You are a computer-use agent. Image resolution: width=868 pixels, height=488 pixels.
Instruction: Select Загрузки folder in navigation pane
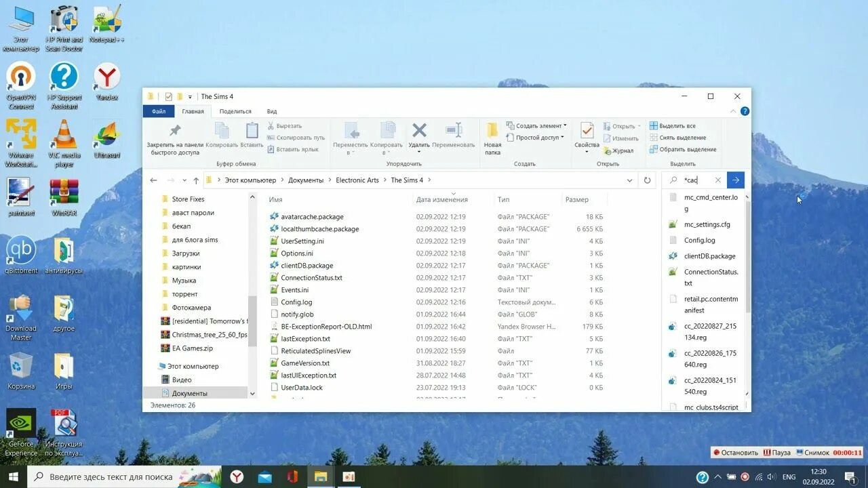coord(186,253)
